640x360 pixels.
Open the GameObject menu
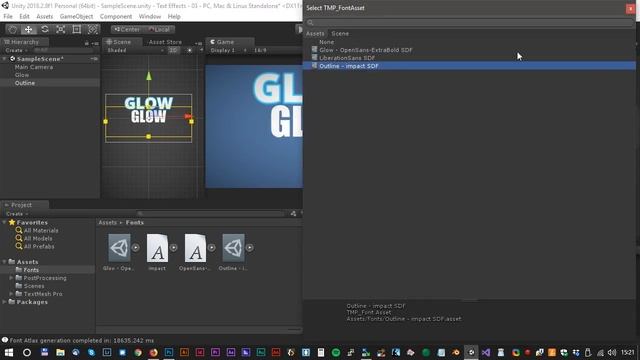point(76,16)
